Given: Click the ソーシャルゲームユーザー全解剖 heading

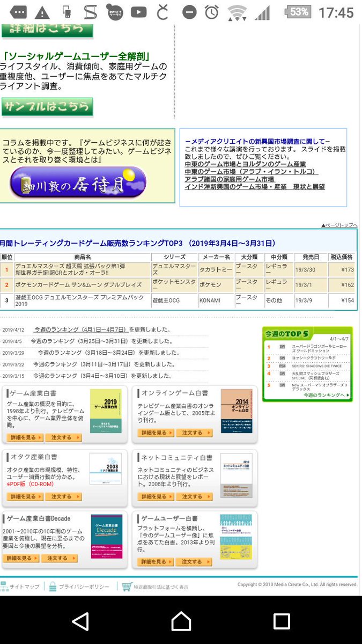Looking at the screenshot, I should click(x=76, y=56).
